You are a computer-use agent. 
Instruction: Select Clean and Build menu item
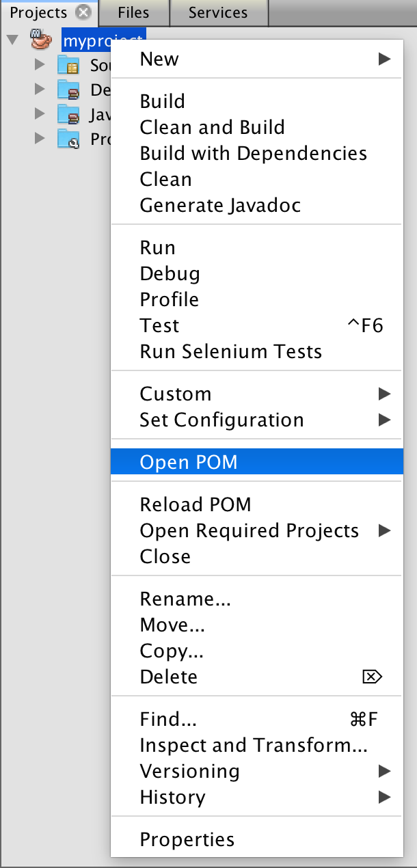click(x=212, y=127)
